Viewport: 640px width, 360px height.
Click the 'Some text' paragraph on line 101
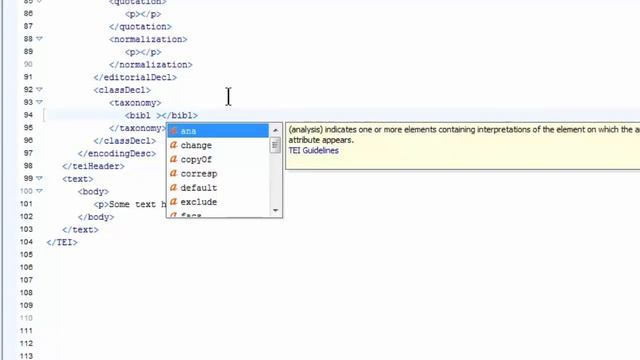130,204
